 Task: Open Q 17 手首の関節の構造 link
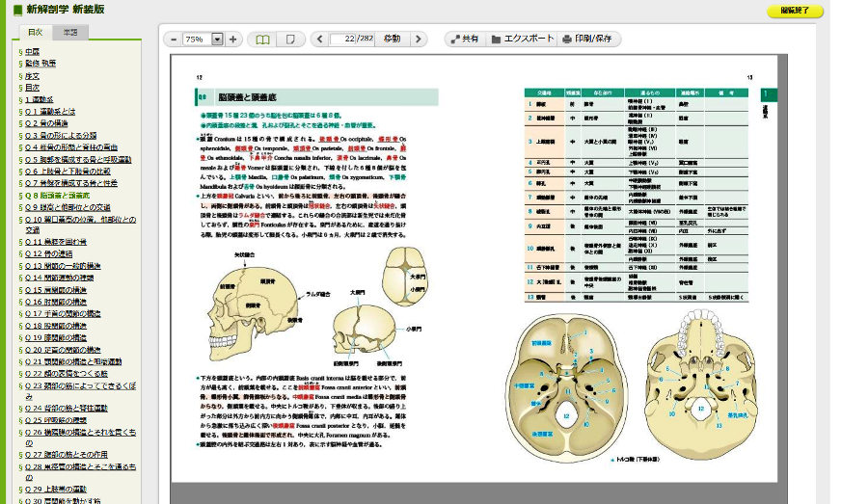(63, 313)
